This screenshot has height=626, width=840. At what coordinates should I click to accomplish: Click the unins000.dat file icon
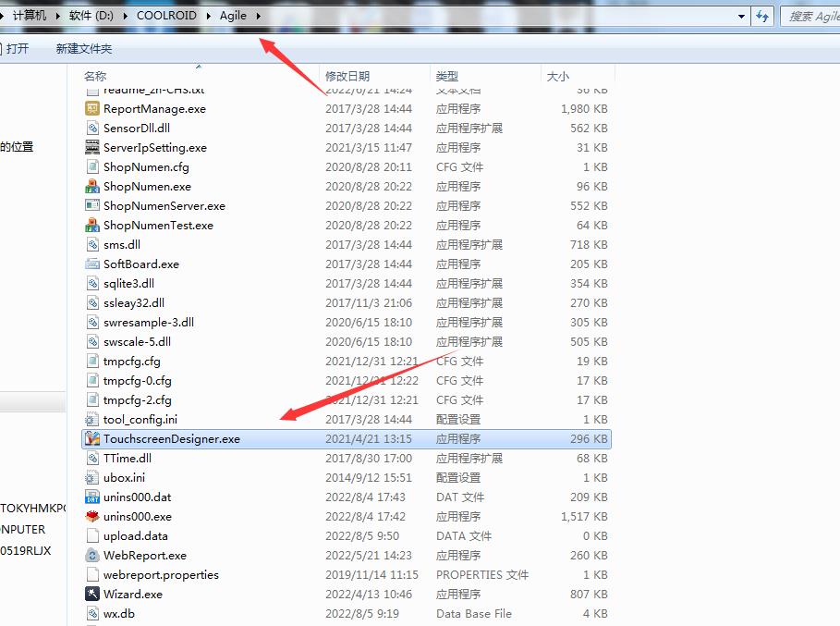[92, 497]
